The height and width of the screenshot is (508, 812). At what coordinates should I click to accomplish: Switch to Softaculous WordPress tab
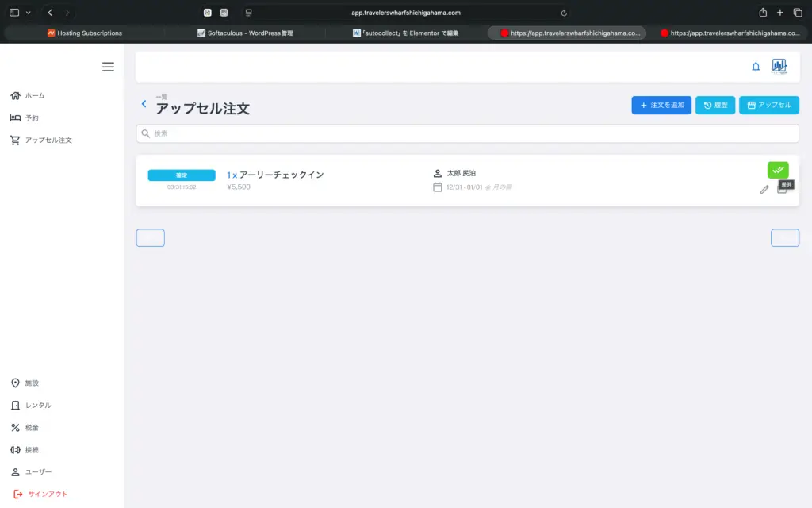[244, 33]
